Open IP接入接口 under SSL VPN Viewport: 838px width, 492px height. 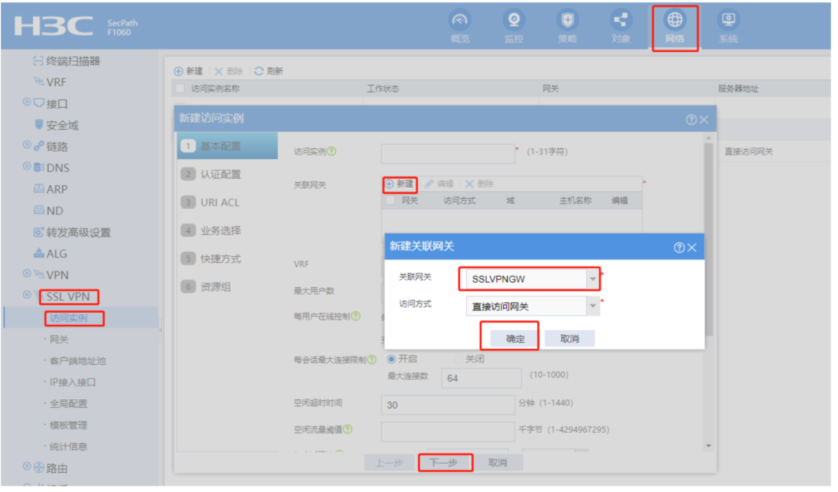click(72, 382)
